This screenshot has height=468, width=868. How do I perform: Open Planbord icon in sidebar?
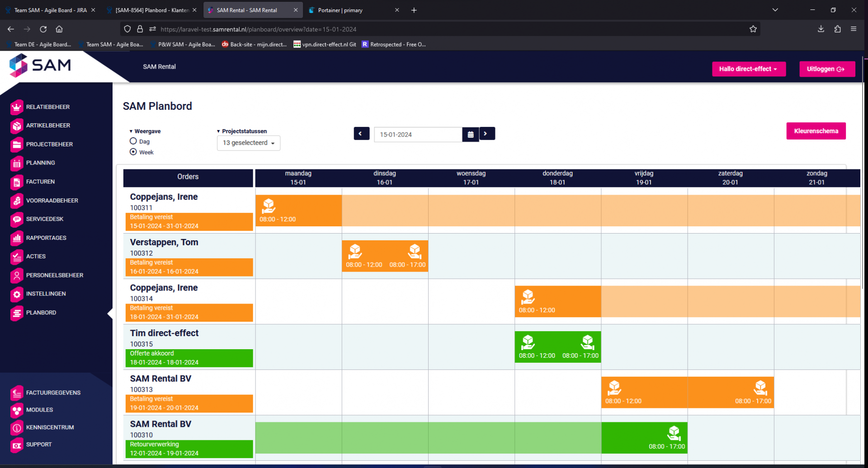(x=17, y=313)
